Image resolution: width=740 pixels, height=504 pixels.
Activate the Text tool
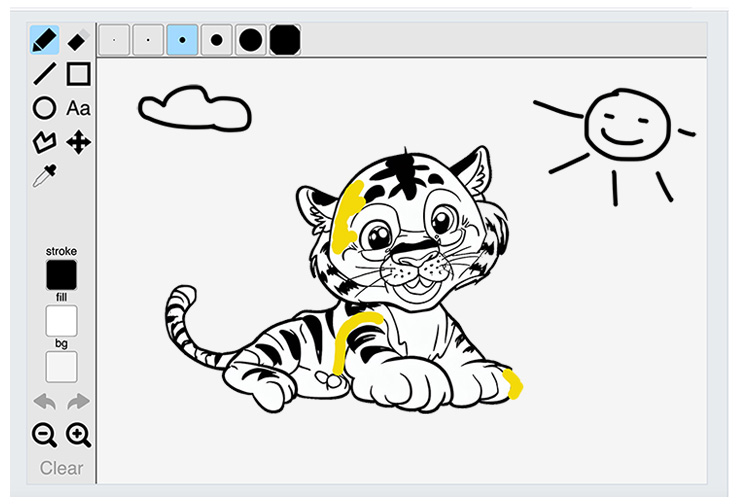pyautogui.click(x=78, y=108)
